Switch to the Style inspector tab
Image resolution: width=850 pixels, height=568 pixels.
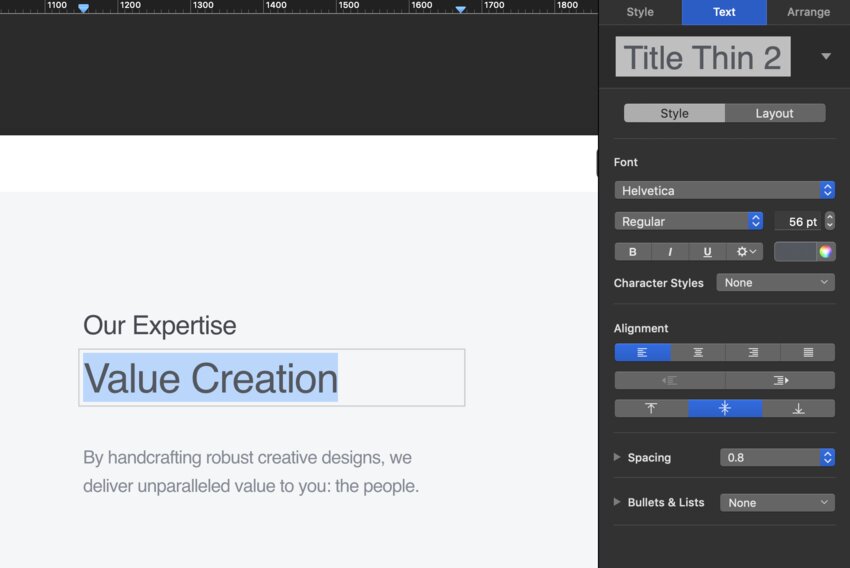tap(640, 12)
